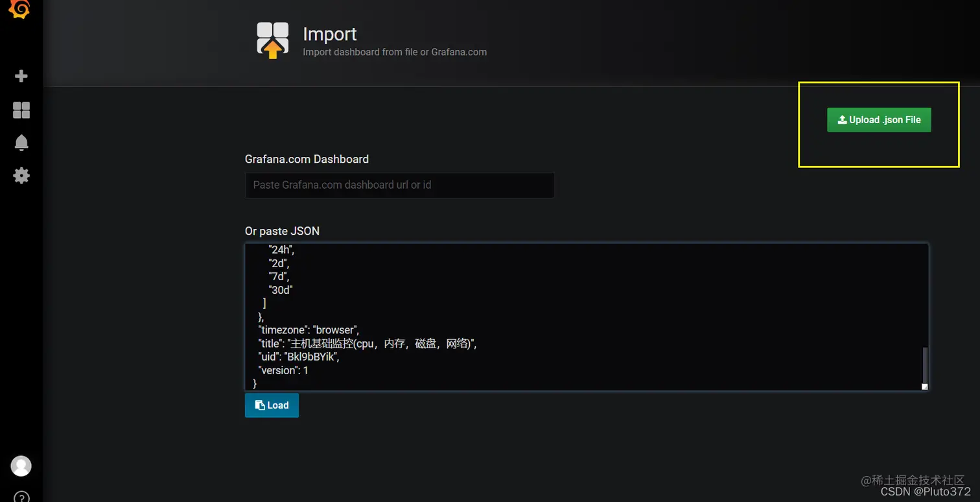Screen dimensions: 980x502
Task: Click the "30d" JSON entry
Action: (281, 290)
